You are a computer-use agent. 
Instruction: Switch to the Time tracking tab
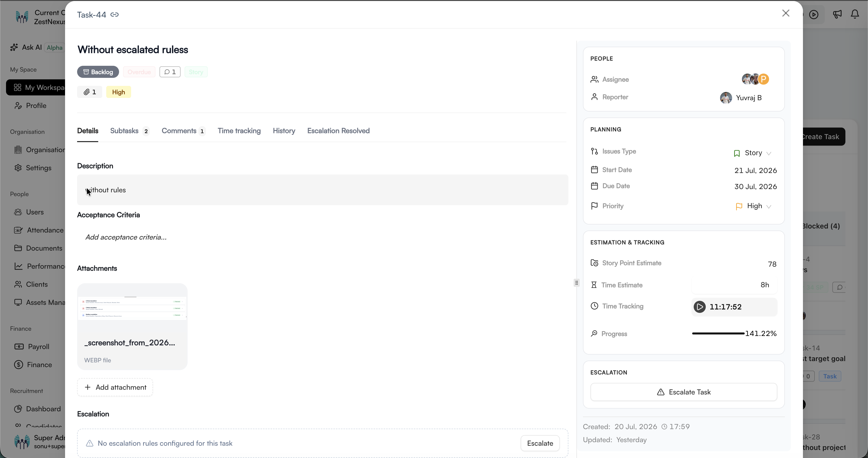(x=239, y=131)
